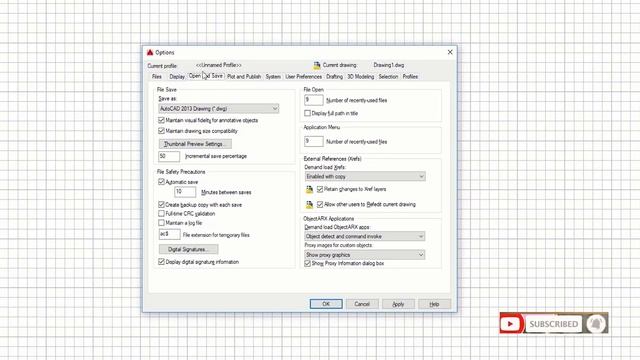Click the File Open number of recently-used files field
The height and width of the screenshot is (360, 640).
click(313, 100)
